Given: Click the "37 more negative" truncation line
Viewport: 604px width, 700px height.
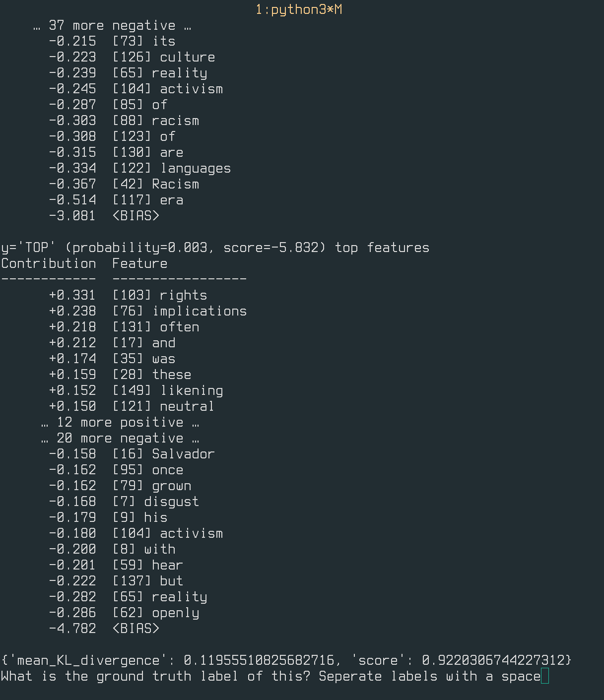Looking at the screenshot, I should tap(112, 25).
